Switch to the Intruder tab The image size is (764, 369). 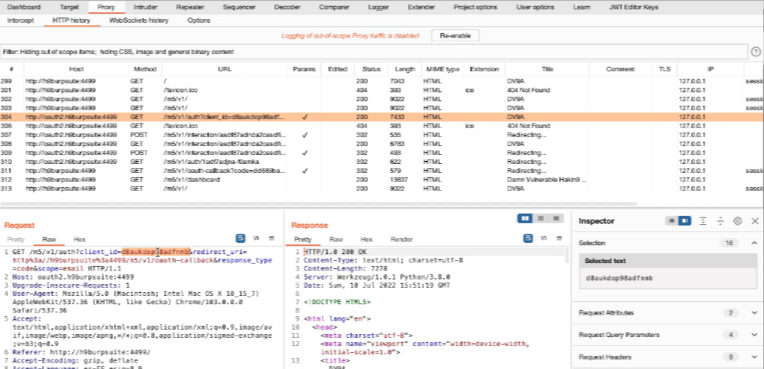pos(145,7)
